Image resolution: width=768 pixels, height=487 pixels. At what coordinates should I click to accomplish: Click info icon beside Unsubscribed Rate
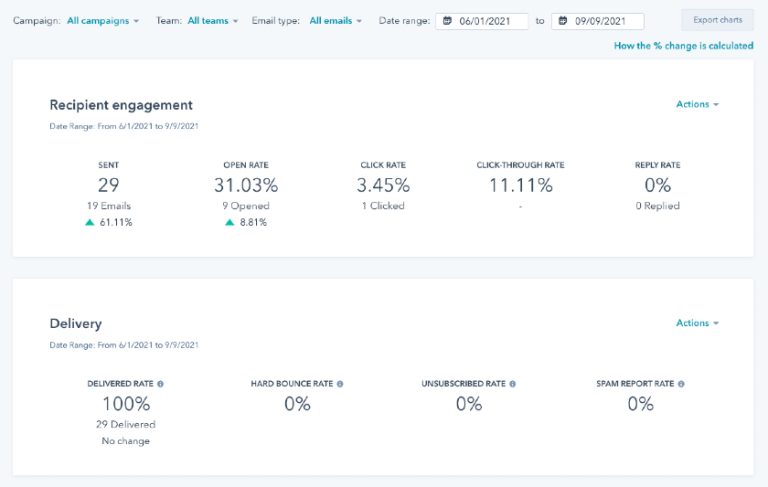click(x=513, y=383)
